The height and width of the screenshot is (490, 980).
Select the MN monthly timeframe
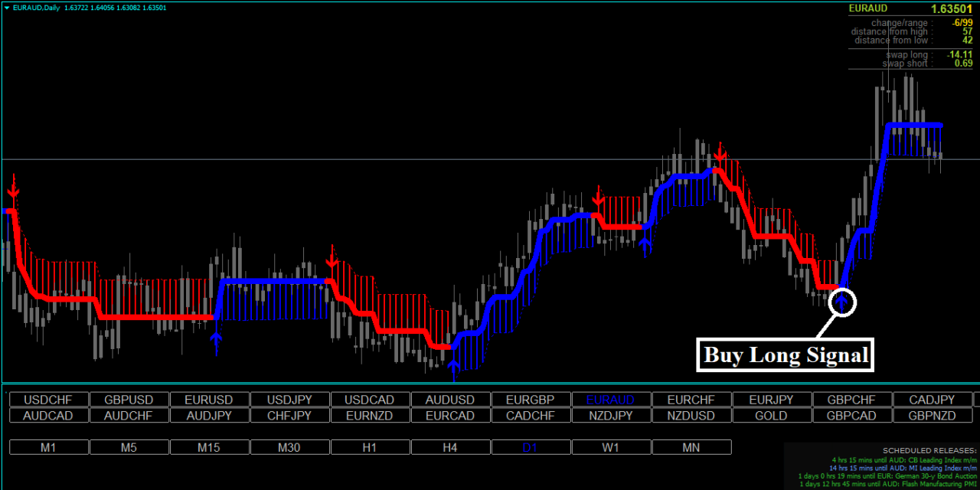click(x=691, y=447)
